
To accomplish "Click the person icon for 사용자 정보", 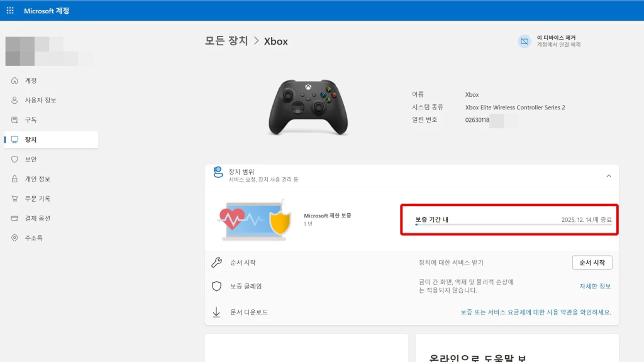I will (x=15, y=100).
